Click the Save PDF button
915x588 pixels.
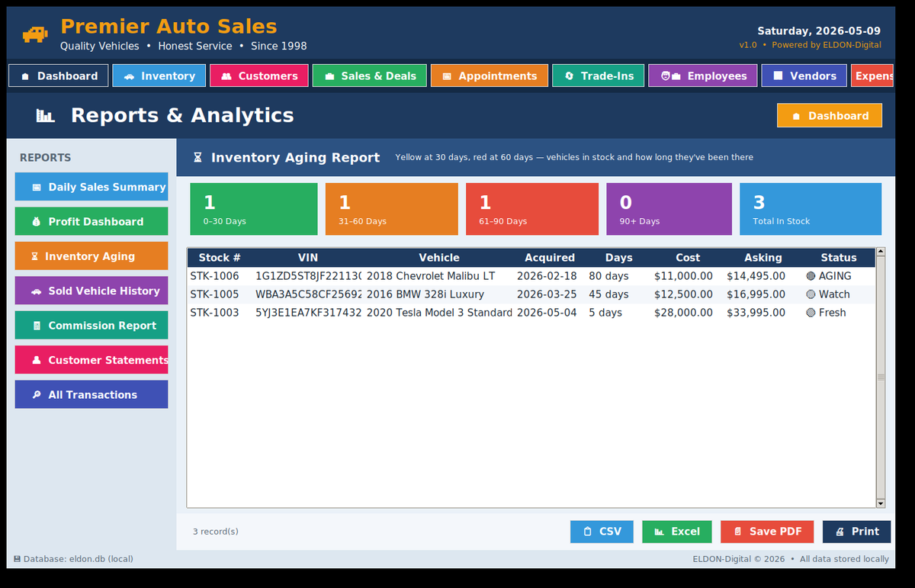coord(767,532)
